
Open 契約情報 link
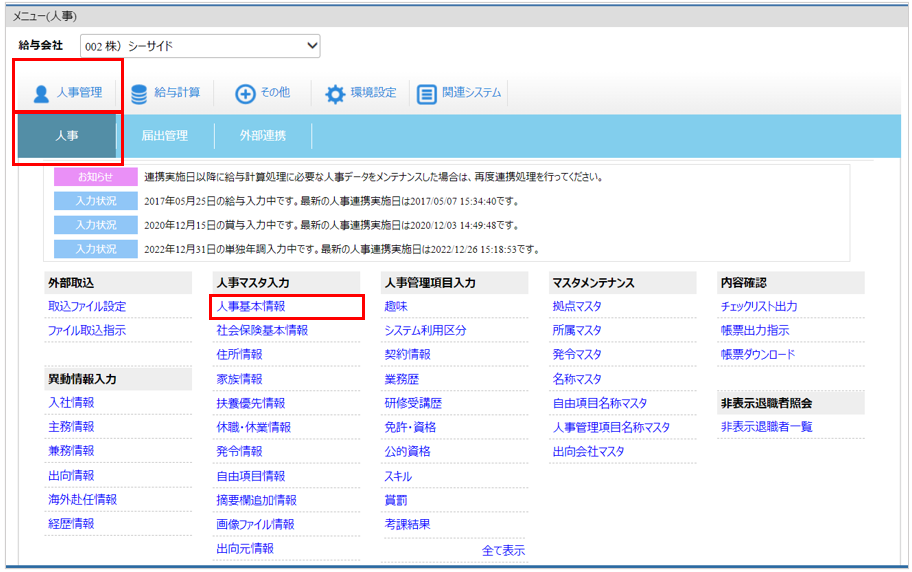pos(407,355)
